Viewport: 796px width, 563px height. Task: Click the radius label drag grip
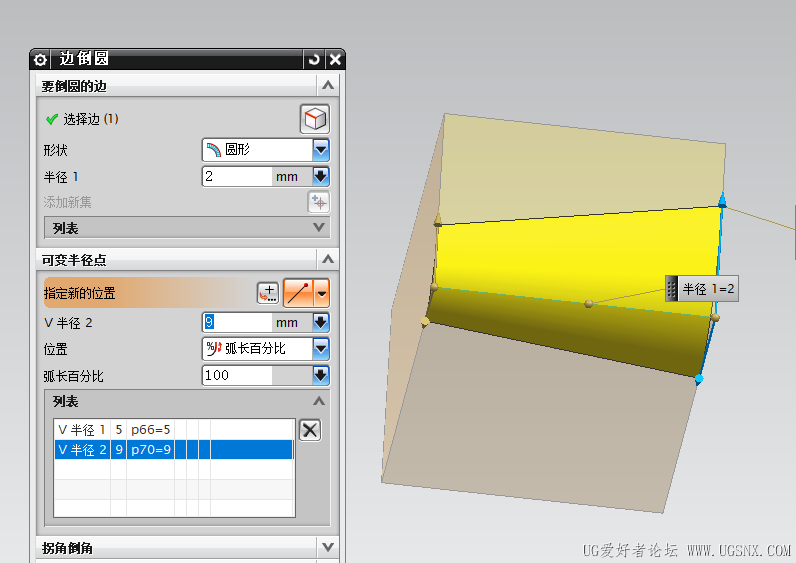672,289
